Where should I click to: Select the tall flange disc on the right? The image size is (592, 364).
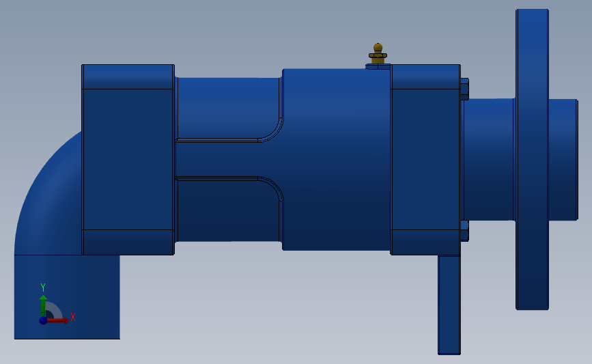coord(532,159)
